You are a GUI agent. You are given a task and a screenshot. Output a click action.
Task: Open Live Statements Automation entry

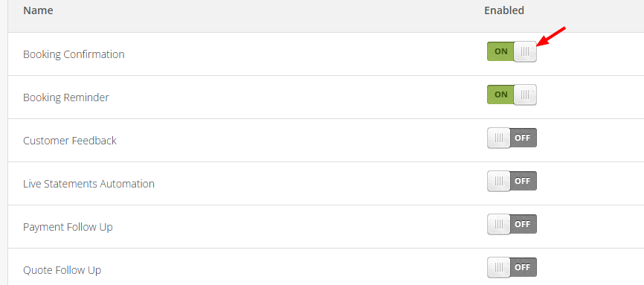coord(88,184)
